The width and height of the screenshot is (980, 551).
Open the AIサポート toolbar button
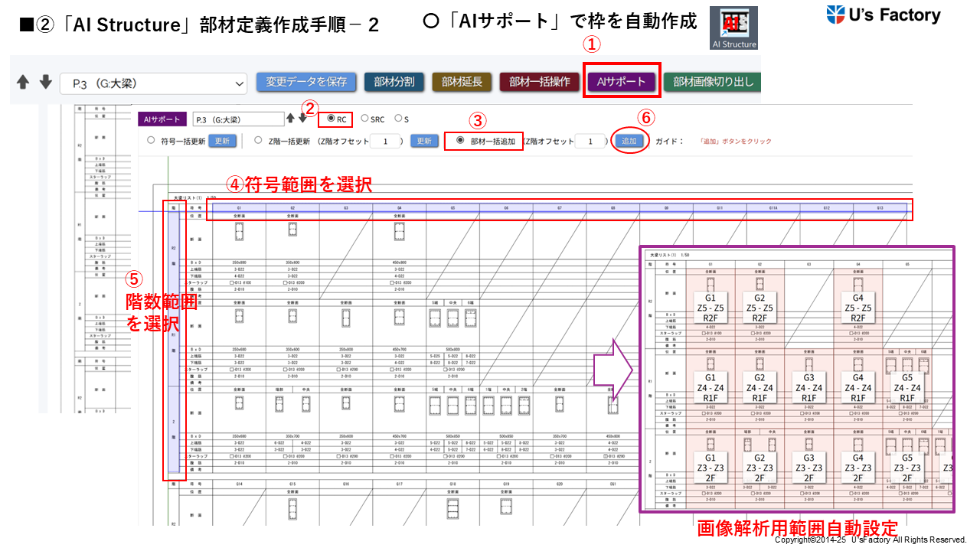(x=621, y=82)
